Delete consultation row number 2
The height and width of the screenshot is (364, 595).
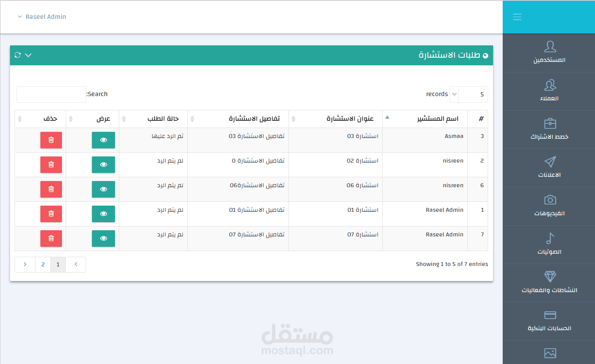(x=51, y=165)
